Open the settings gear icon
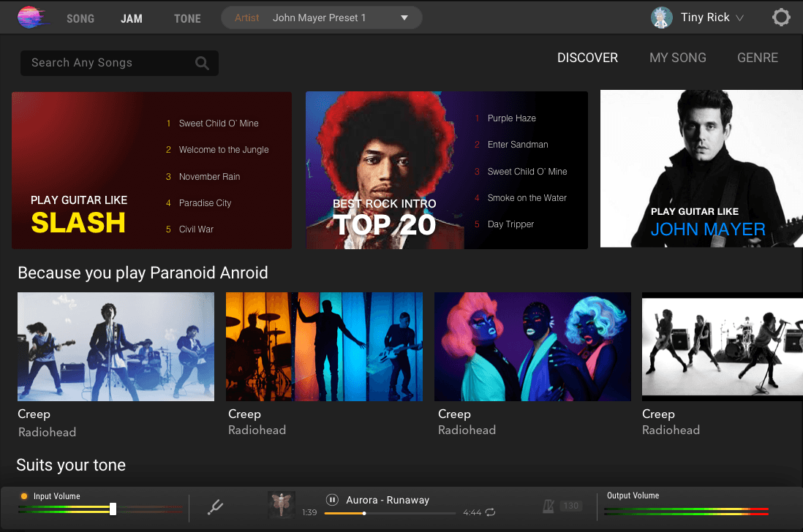 click(781, 18)
